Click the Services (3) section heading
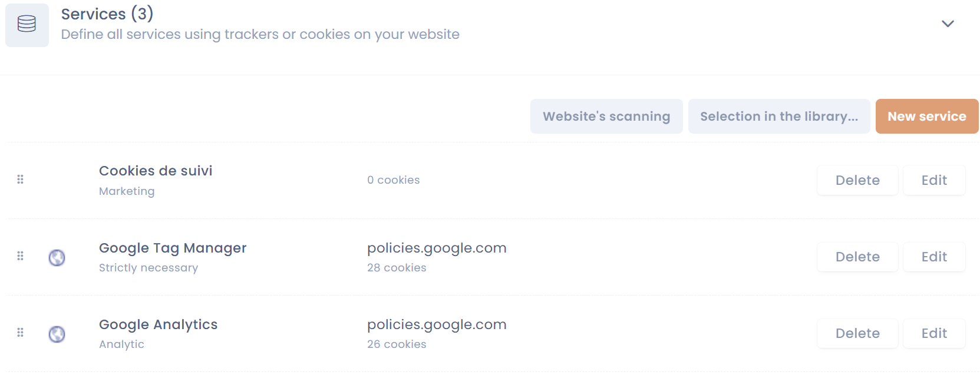 pos(107,14)
